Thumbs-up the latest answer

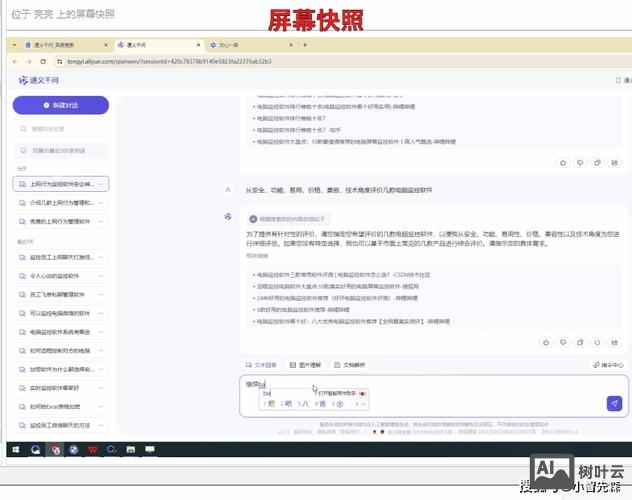pyautogui.click(x=546, y=342)
